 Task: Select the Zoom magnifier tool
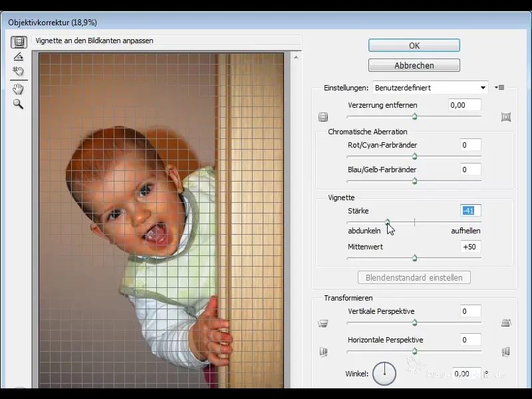tap(18, 104)
